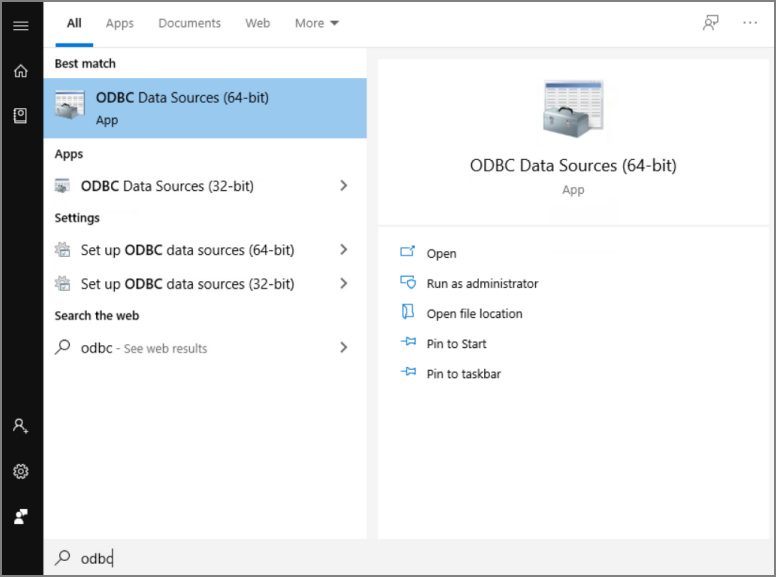
Task: Open the hamburger menu in sidebar
Action: (x=20, y=25)
